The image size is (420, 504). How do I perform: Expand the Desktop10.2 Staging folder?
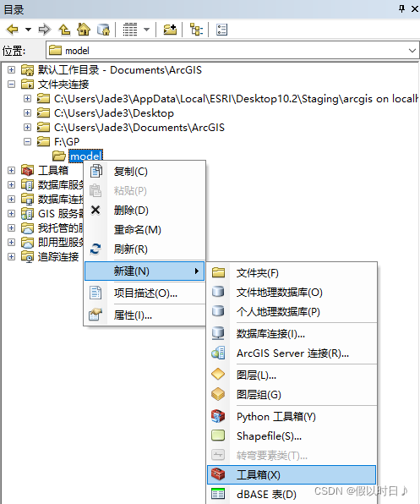(28, 99)
